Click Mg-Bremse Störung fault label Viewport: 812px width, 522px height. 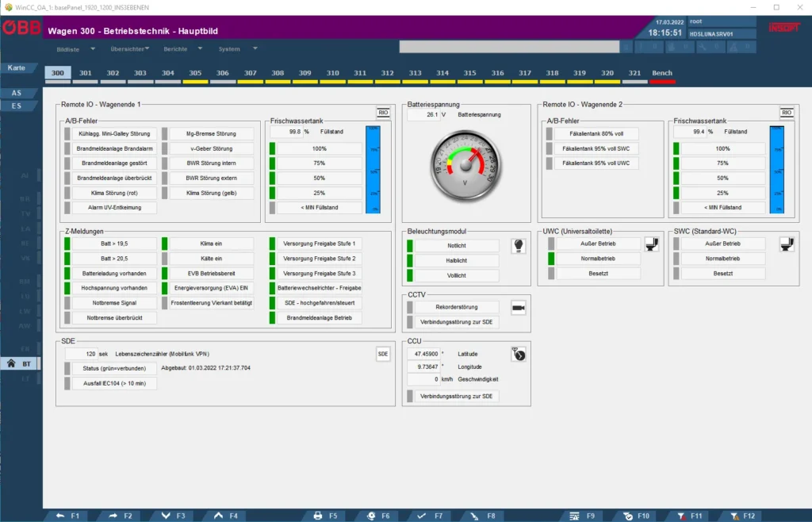211,133
